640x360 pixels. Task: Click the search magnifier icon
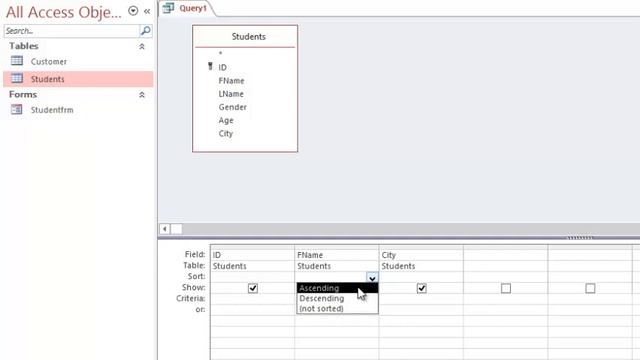(x=146, y=31)
